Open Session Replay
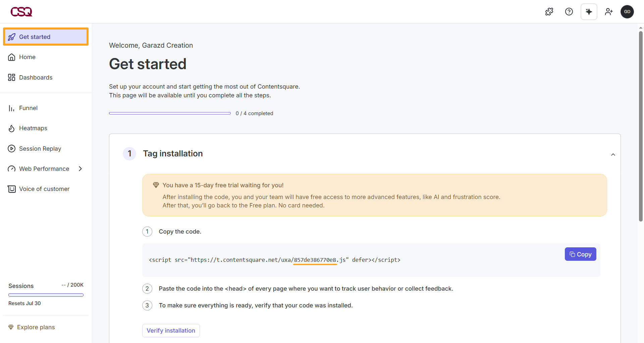This screenshot has width=644, height=343. (x=46, y=149)
